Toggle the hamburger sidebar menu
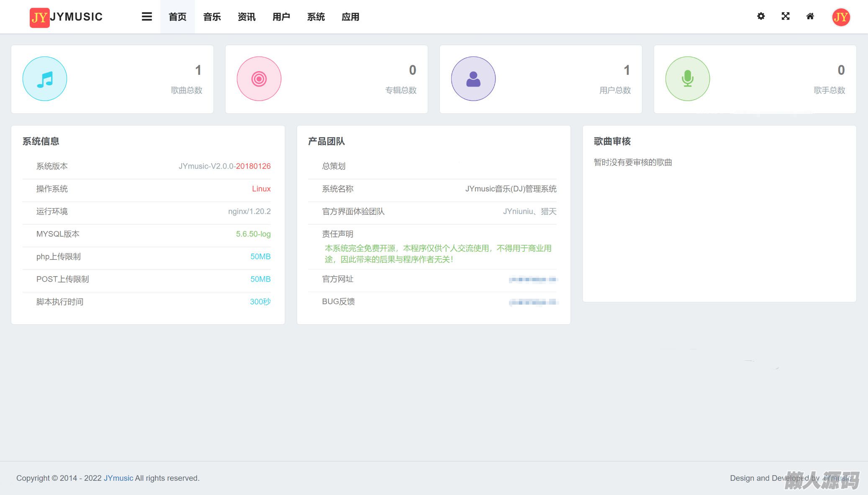The image size is (868, 495). pyautogui.click(x=146, y=17)
